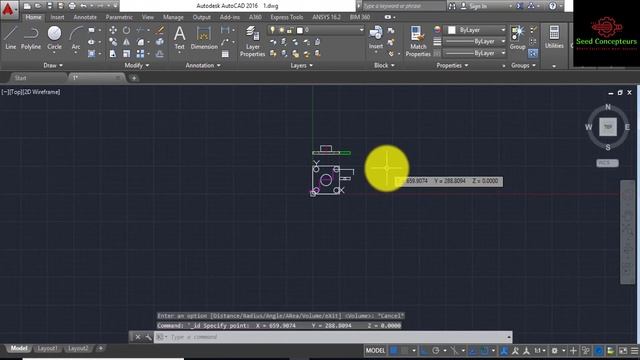The height and width of the screenshot is (360, 640).
Task: Toggle polar tracking in status bar
Action: (x=436, y=351)
